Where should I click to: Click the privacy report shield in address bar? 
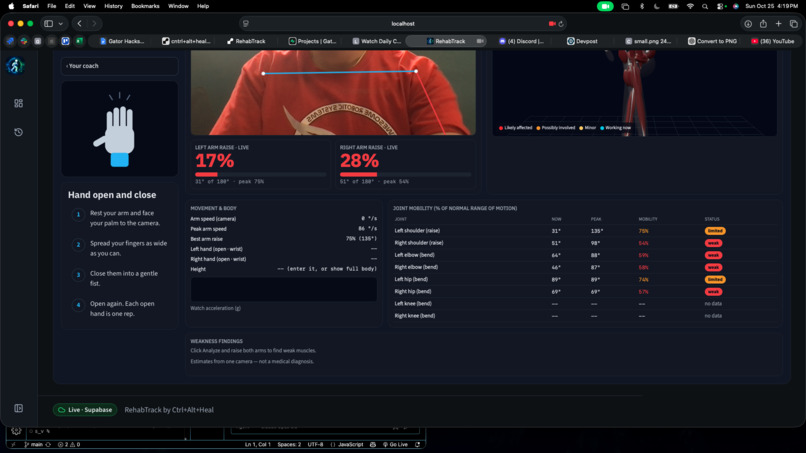[x=246, y=24]
